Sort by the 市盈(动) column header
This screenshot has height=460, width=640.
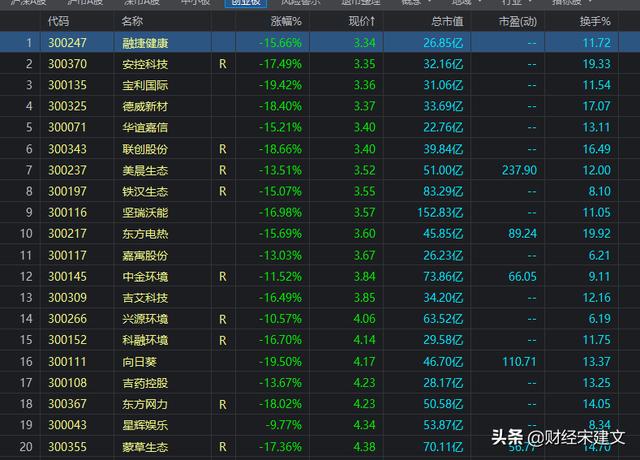(x=518, y=21)
